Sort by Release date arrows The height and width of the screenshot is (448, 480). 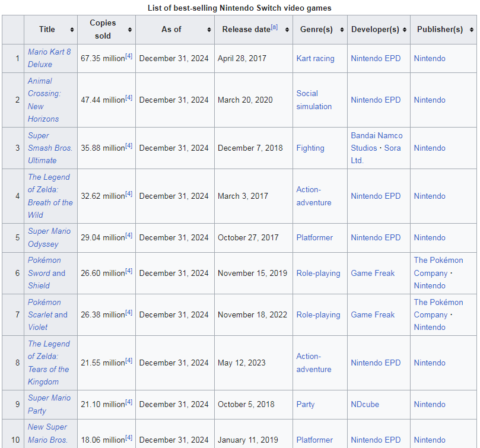click(287, 30)
